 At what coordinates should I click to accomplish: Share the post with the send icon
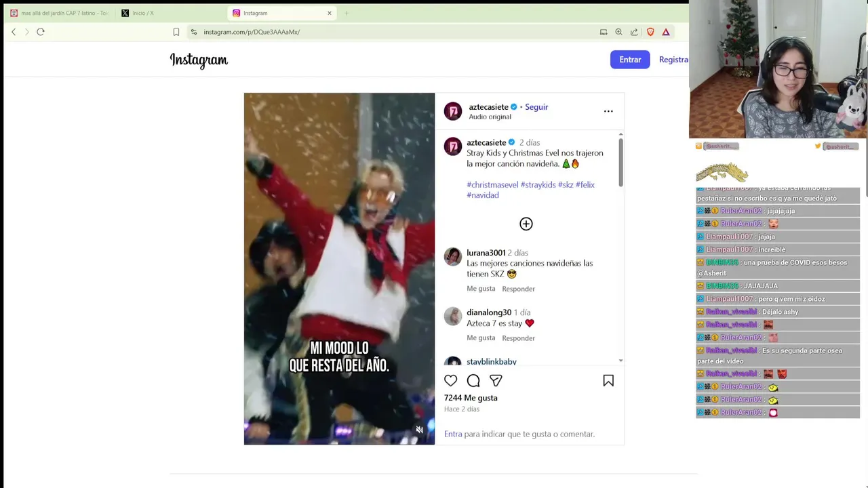[x=496, y=381]
